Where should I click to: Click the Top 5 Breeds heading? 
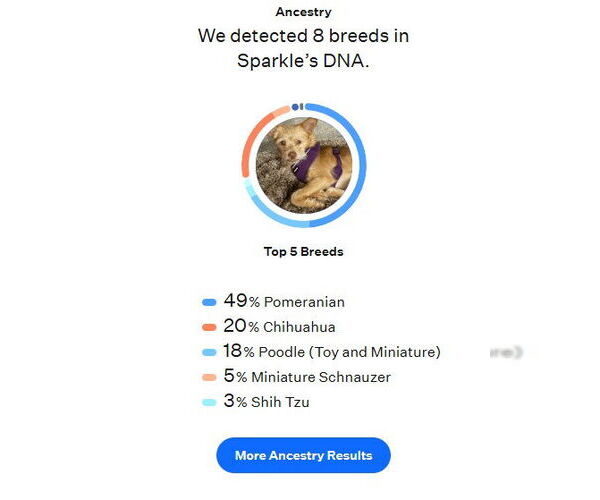(303, 252)
